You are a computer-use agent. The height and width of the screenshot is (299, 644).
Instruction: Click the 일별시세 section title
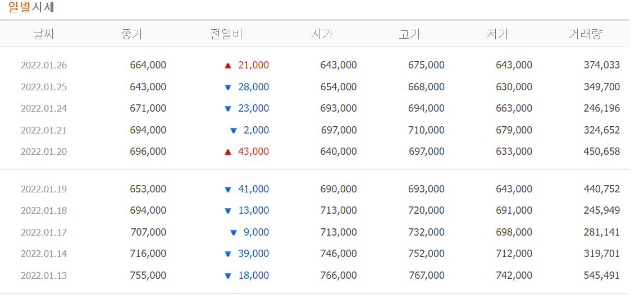point(31,7)
